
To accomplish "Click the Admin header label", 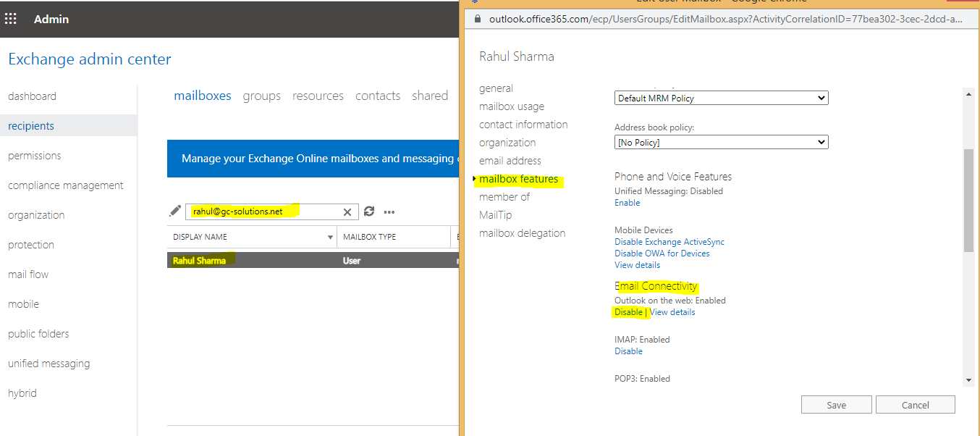I will (x=51, y=19).
